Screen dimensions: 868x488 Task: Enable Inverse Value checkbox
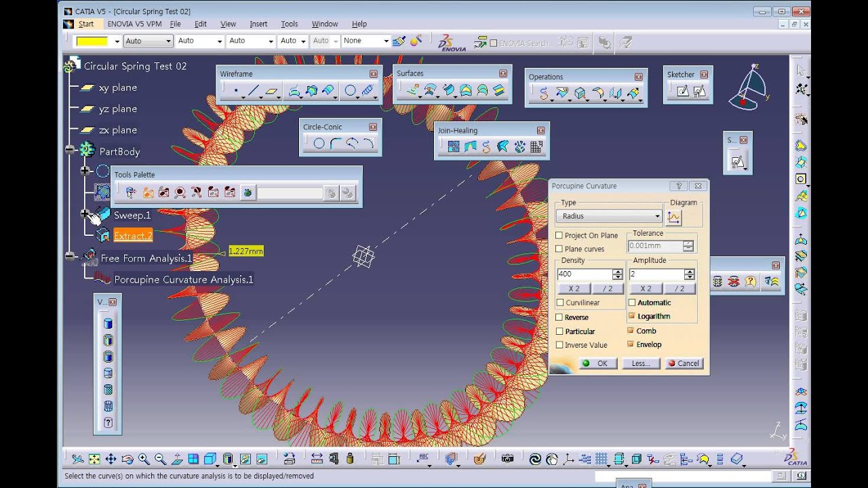coord(559,345)
